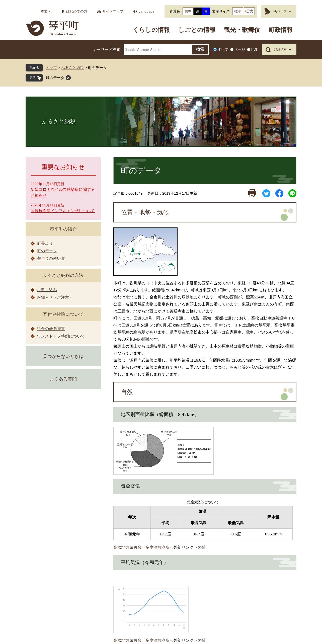Viewport: 322px width, 644px height.
Task: Set background color to 標準
Action: 188,11
